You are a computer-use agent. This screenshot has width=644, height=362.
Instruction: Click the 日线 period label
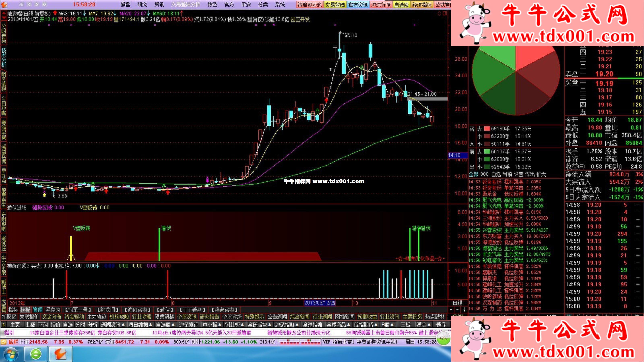[457, 303]
